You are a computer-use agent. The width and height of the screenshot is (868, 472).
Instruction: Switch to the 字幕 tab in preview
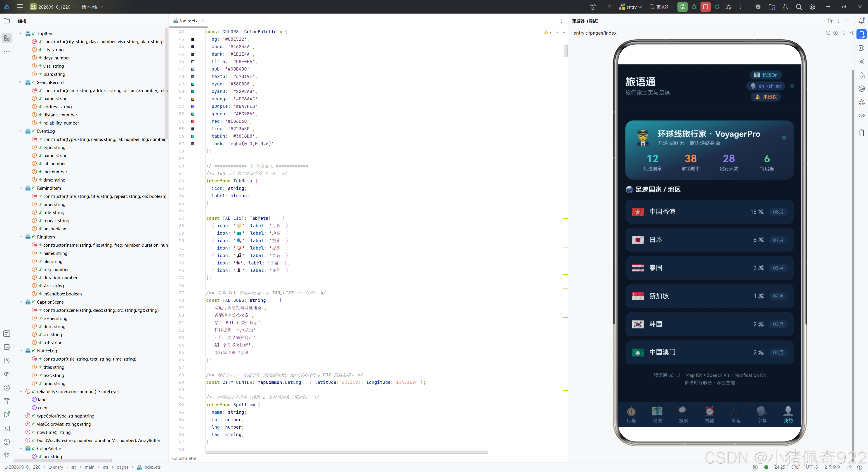coord(762,415)
